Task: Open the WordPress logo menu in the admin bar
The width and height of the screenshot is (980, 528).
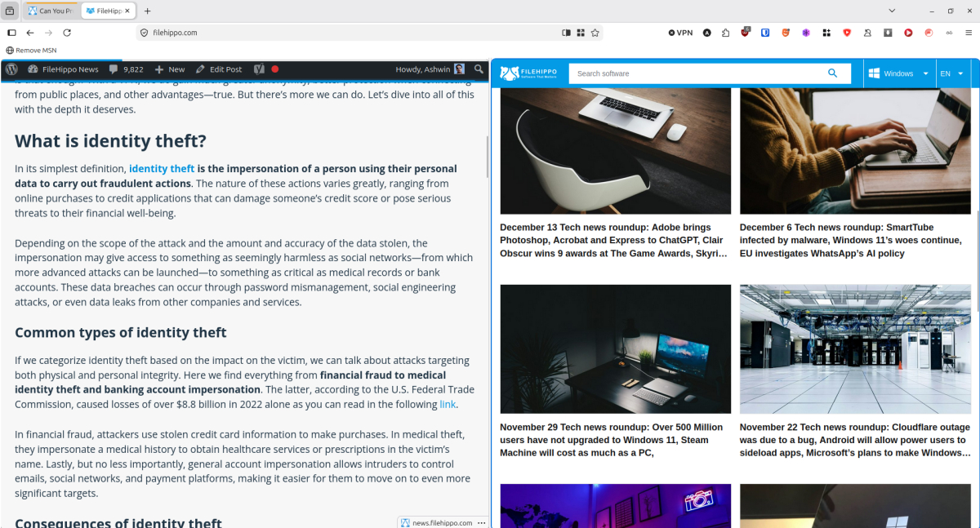Action: click(11, 69)
